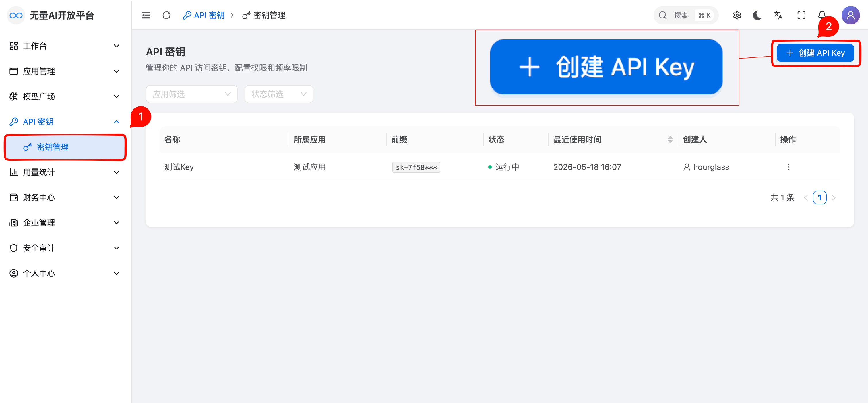Image resolution: width=868 pixels, height=403 pixels.
Task: Open the 状态筛选 dropdown
Action: point(279,94)
